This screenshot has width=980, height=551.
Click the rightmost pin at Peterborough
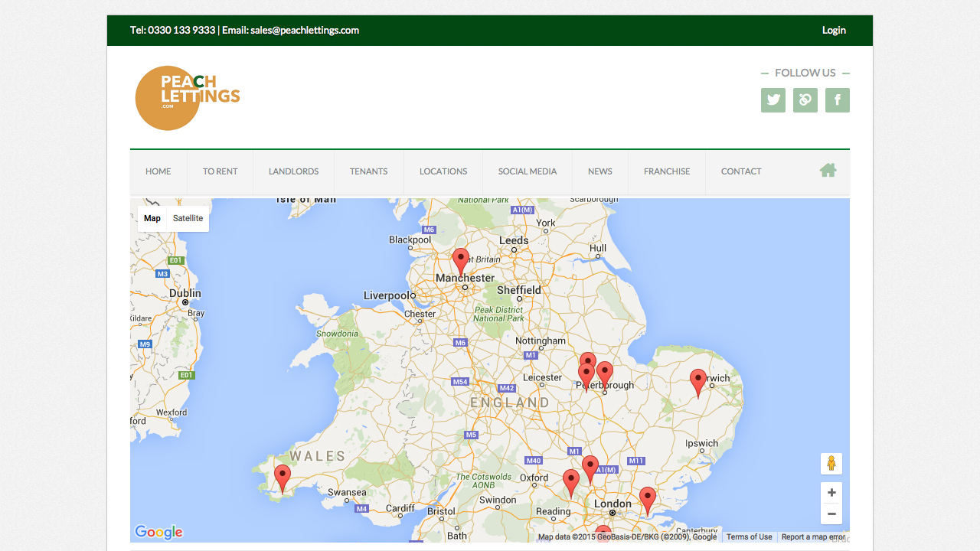click(x=605, y=375)
